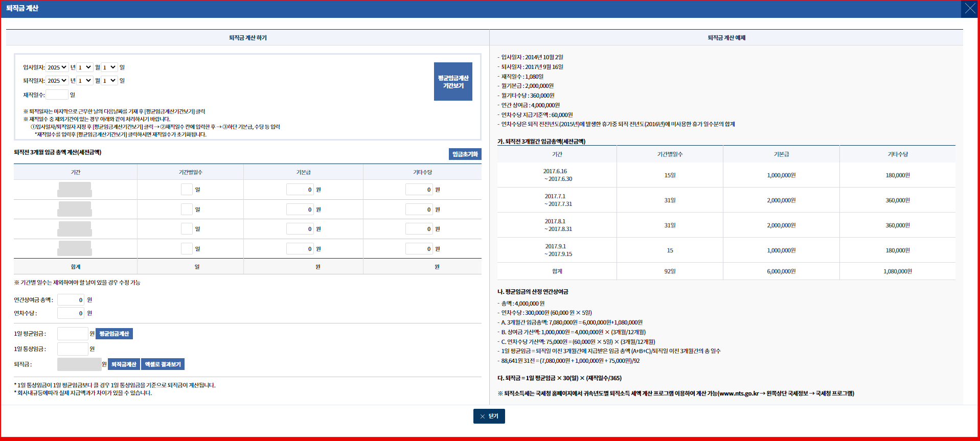Click the 퇴직금 result field

point(79,364)
